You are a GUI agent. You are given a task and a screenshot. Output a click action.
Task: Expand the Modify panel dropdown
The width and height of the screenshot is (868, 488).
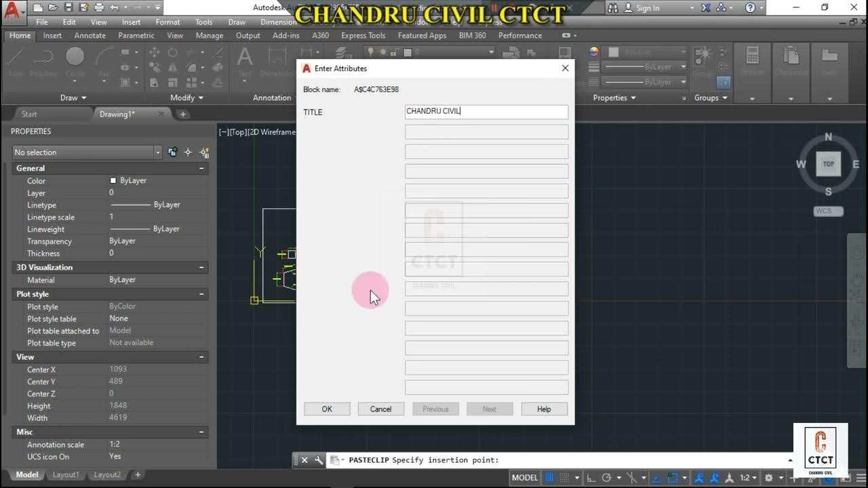coord(186,98)
